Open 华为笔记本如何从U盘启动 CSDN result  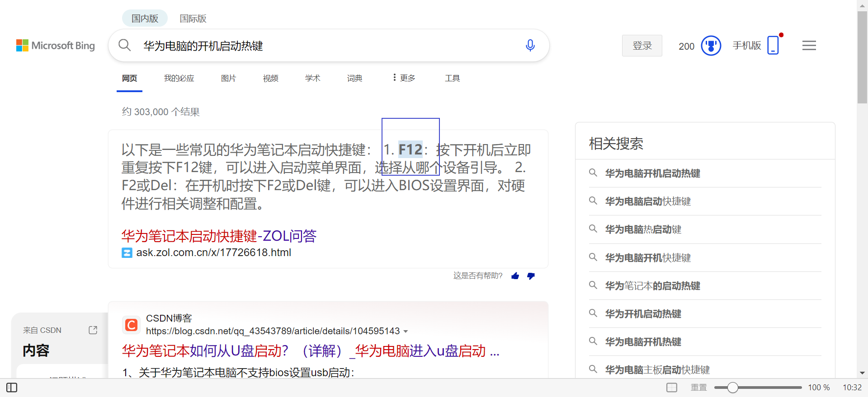(311, 351)
